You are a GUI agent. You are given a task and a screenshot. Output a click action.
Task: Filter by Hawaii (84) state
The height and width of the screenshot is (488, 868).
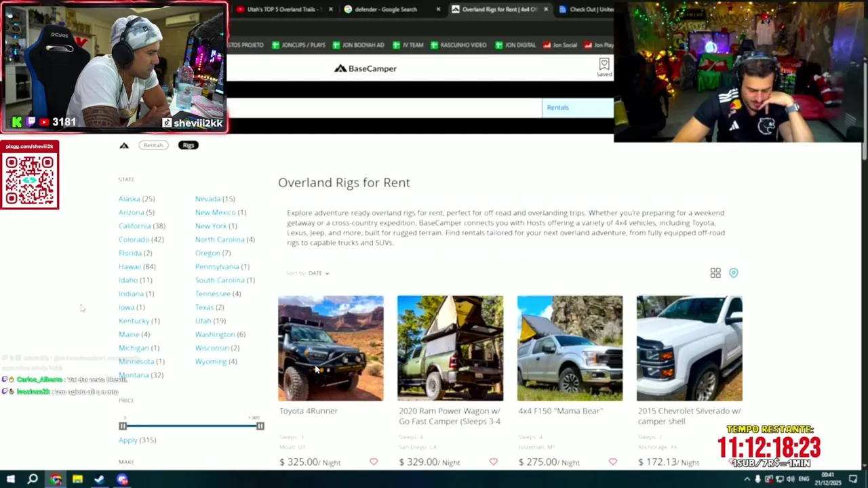(137, 266)
